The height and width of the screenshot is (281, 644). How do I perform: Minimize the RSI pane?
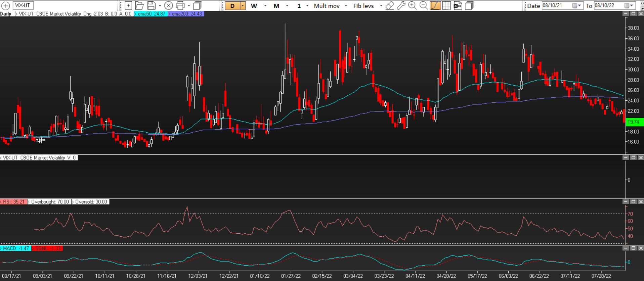626,202
